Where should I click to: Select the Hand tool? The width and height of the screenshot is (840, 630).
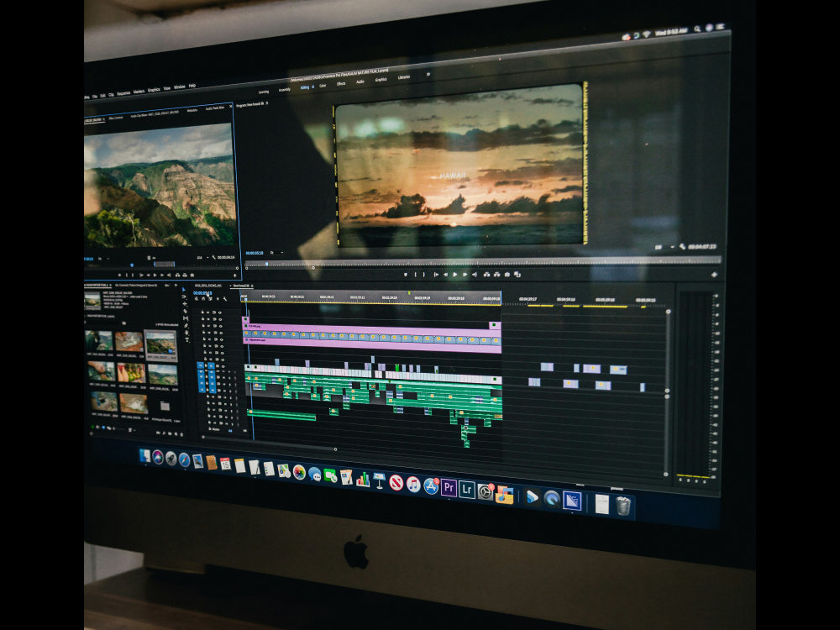[x=186, y=333]
